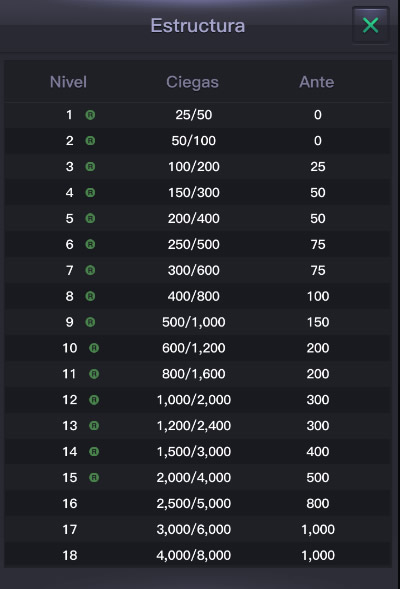This screenshot has height=589, width=400.
Task: Click the green R icon on level 12
Action: pyautogui.click(x=94, y=400)
